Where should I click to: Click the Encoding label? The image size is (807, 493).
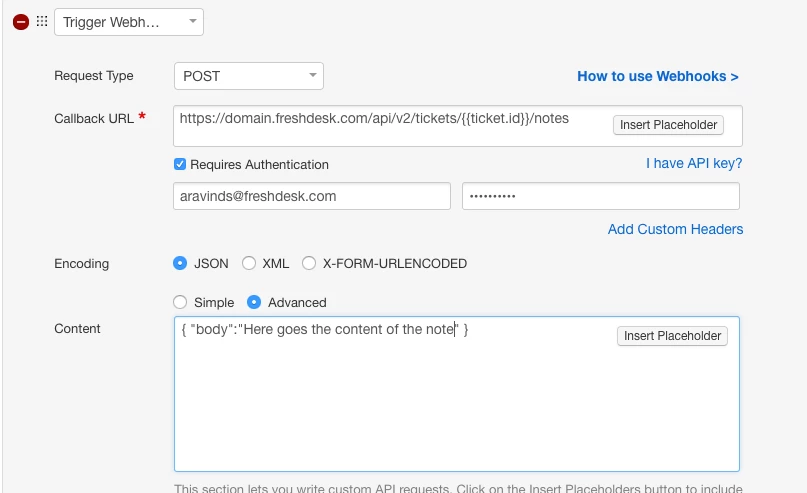click(x=81, y=263)
